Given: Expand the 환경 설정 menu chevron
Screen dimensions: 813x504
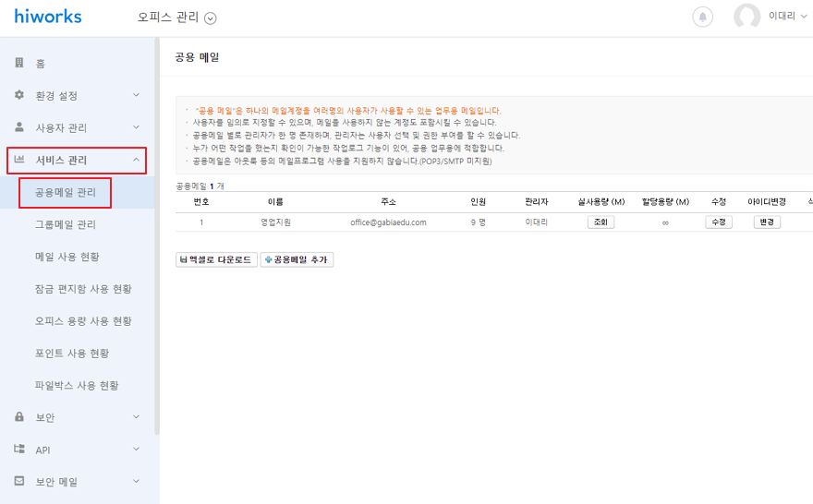Looking at the screenshot, I should click(136, 95).
